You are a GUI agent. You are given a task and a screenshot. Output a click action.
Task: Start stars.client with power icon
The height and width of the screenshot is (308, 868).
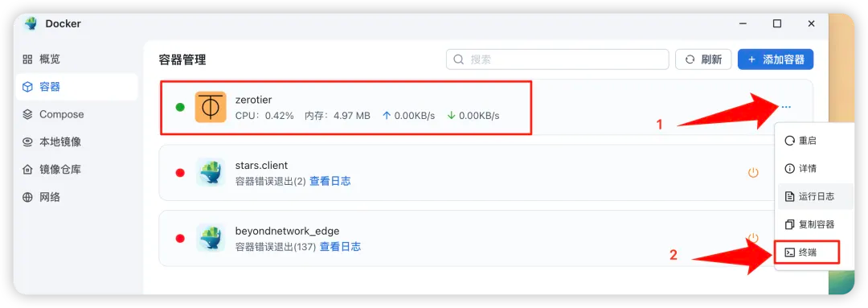[753, 173]
